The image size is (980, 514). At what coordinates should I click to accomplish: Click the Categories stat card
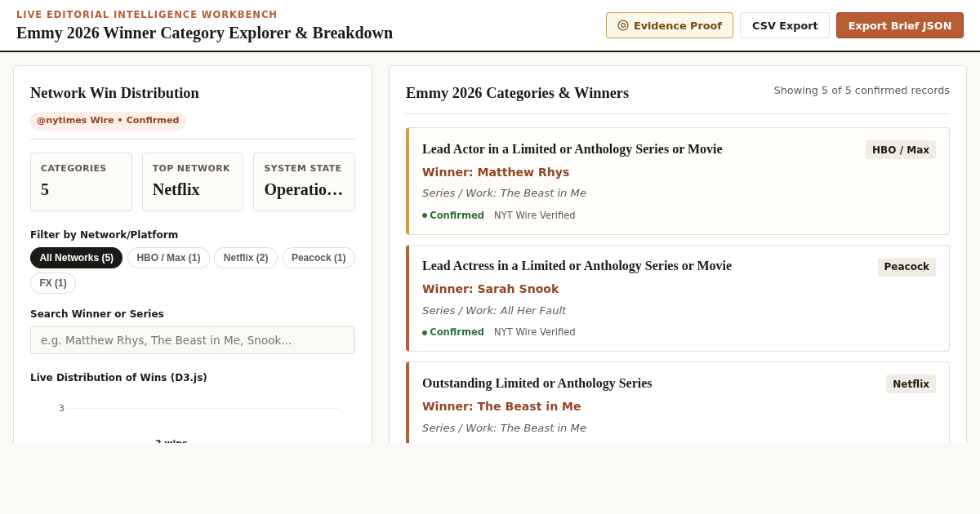point(81,182)
